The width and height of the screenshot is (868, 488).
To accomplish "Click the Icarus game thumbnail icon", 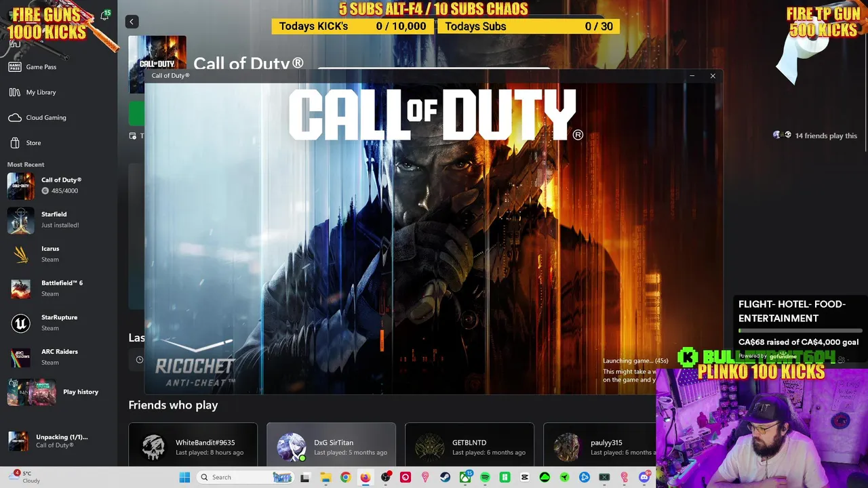I will [x=20, y=254].
